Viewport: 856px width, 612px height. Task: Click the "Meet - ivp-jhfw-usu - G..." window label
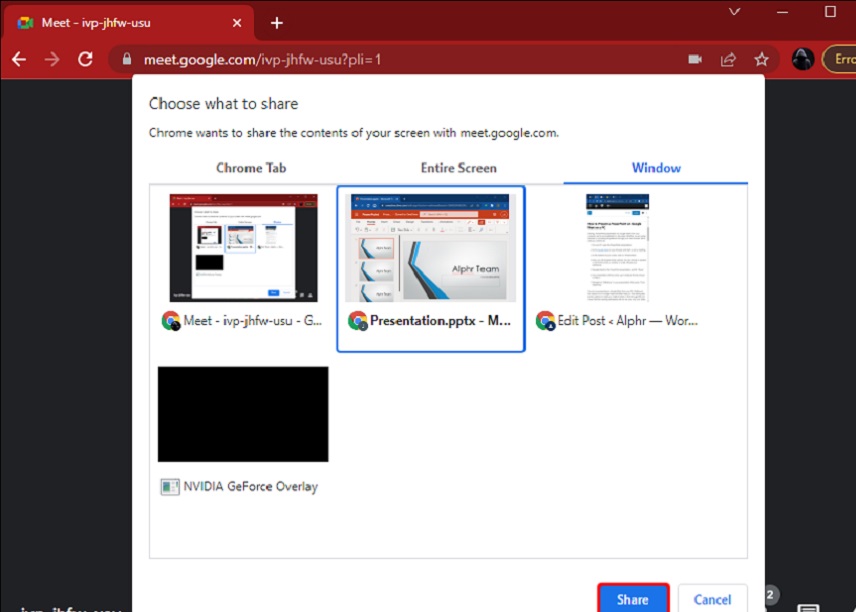253,320
